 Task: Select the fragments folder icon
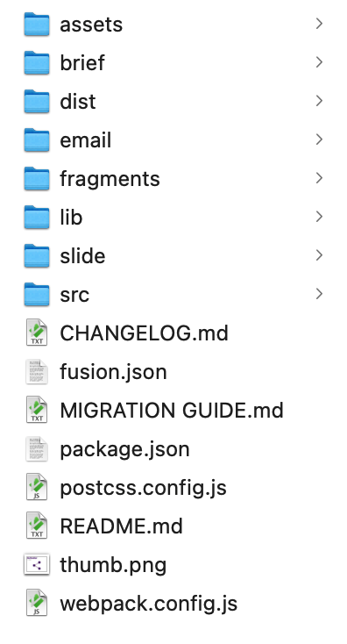point(37,179)
